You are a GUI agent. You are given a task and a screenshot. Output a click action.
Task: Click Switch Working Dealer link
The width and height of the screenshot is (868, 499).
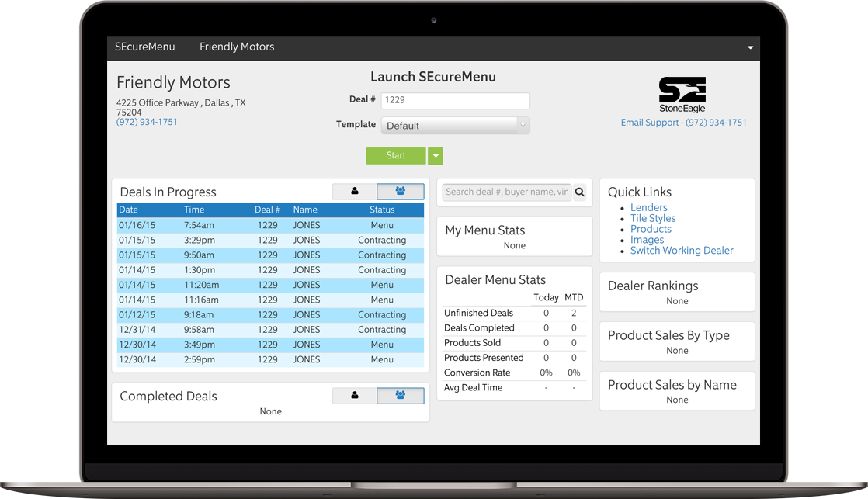(682, 251)
